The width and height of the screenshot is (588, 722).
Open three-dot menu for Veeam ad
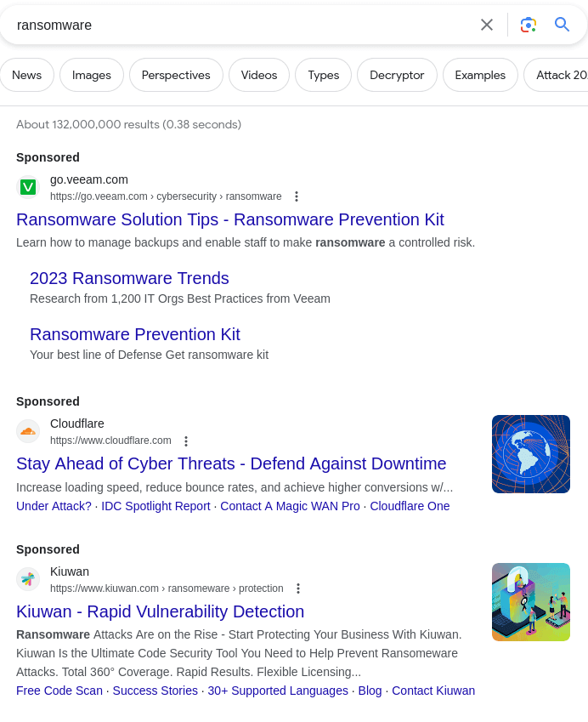coord(297,196)
